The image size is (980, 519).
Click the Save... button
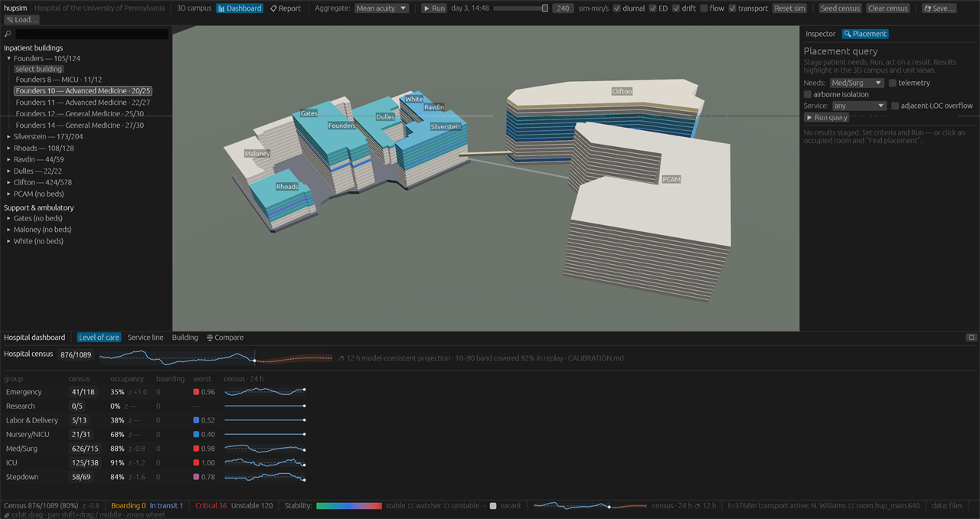tap(939, 8)
